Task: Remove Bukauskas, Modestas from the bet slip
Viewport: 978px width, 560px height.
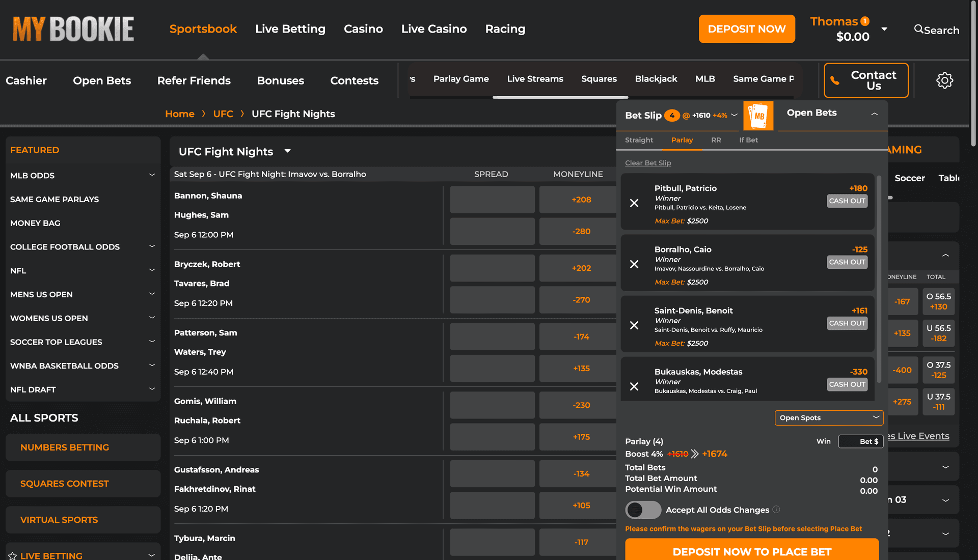Action: 635,386
